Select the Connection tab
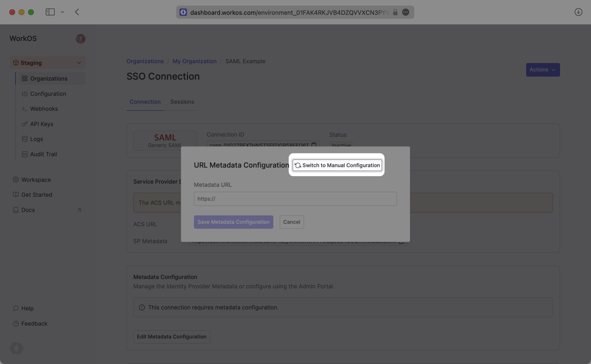The width and height of the screenshot is (591, 364). coord(145,102)
